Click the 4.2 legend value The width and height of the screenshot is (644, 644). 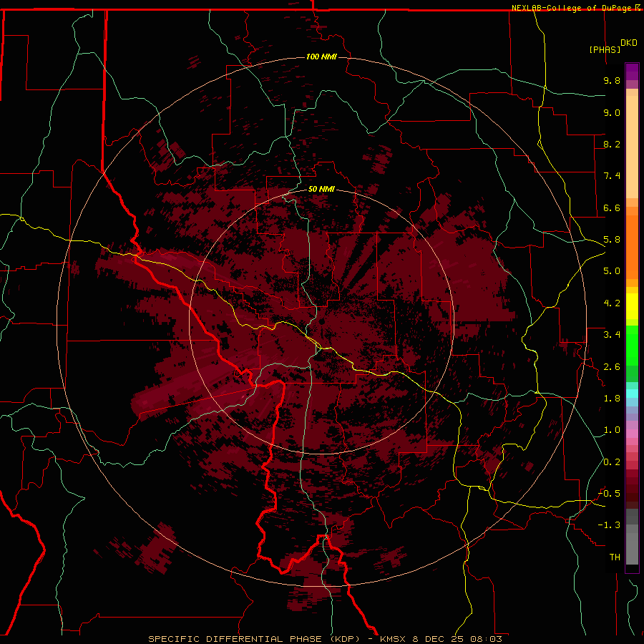612,303
